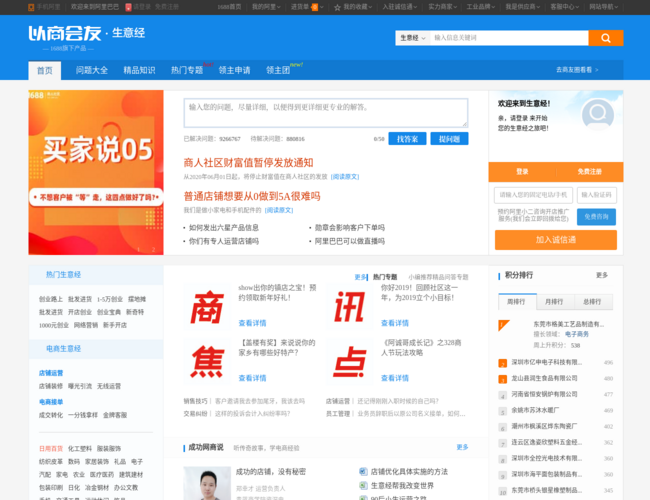The height and width of the screenshot is (500, 650).
Task: Open the 领主团 navigation tab
Action: [x=278, y=70]
